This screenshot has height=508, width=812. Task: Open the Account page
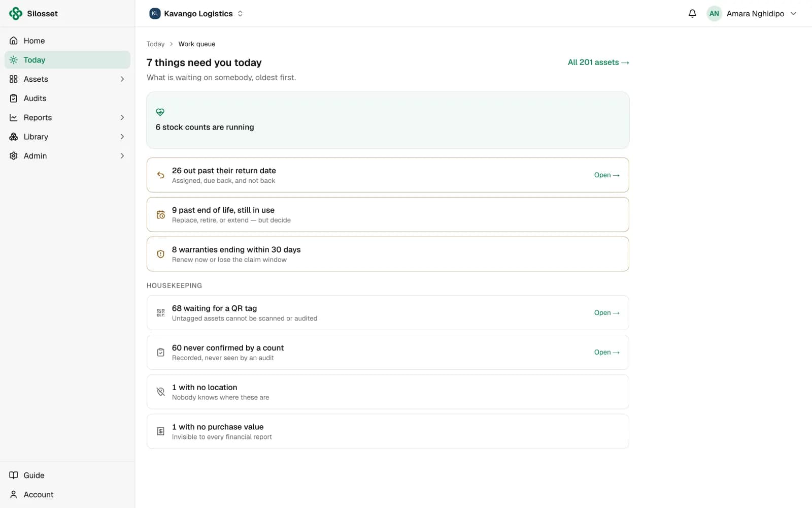pos(67,495)
